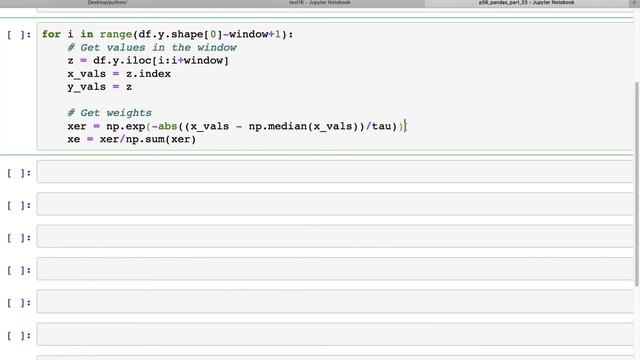Click the comment '# Get values in the window'
Image resolution: width=640 pixels, height=360 pixels.
pos(152,47)
